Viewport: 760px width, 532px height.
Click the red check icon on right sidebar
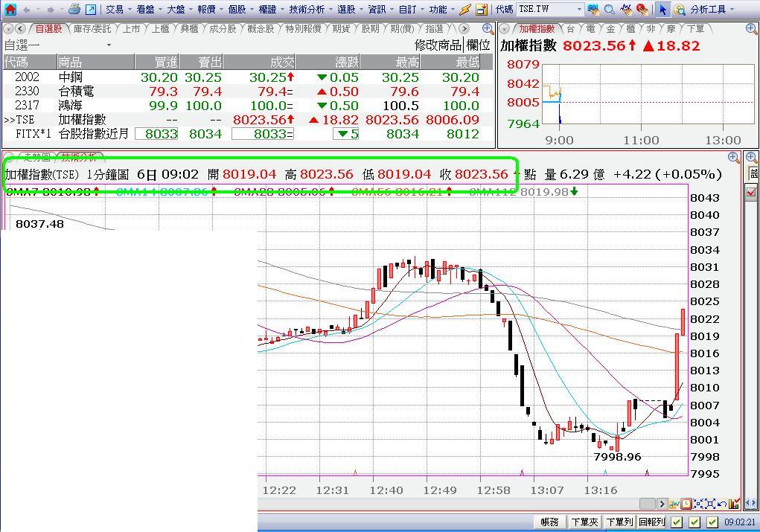pos(752,192)
